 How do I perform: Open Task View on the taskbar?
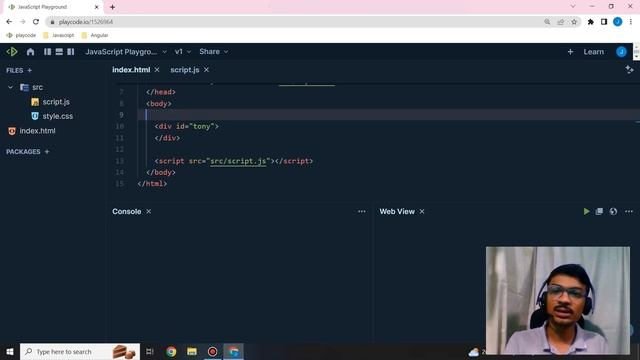coord(150,351)
